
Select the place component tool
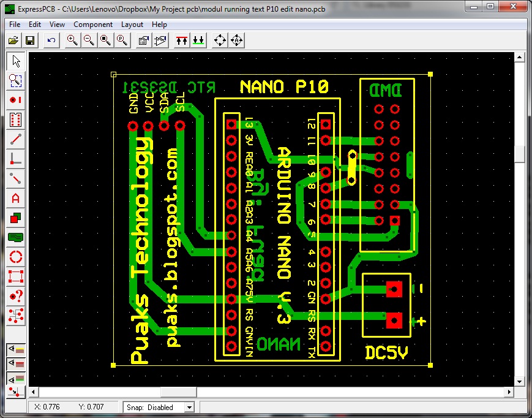(x=15, y=120)
